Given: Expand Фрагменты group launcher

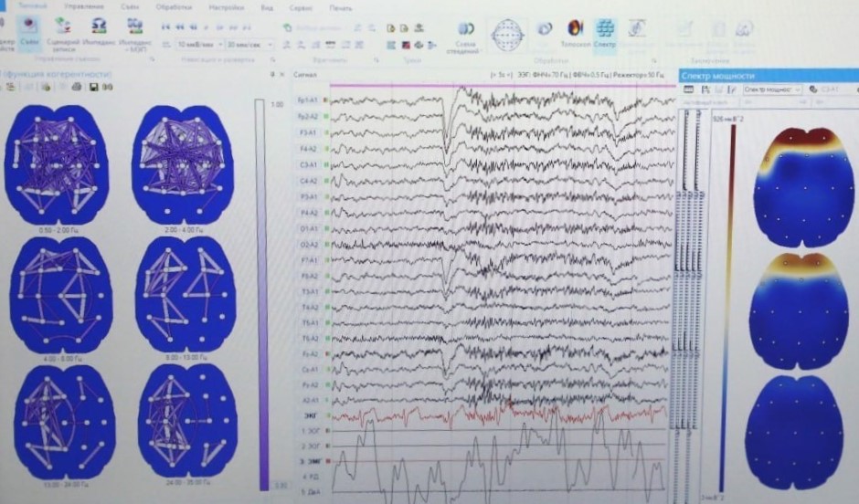Looking at the screenshot, I should (x=376, y=59).
